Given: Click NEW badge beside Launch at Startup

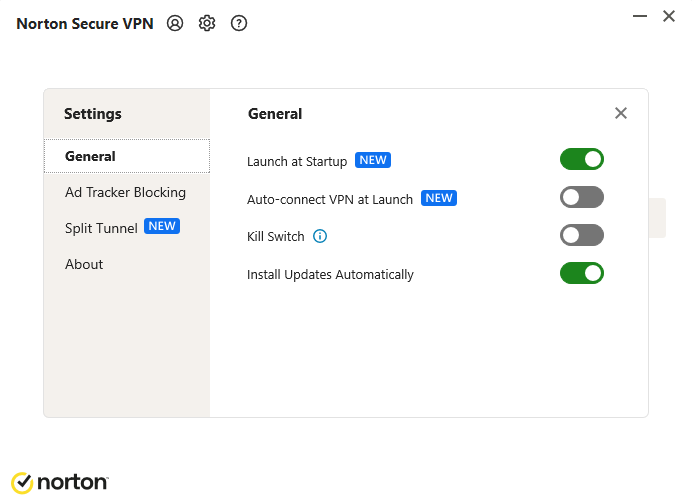Looking at the screenshot, I should click(373, 160).
